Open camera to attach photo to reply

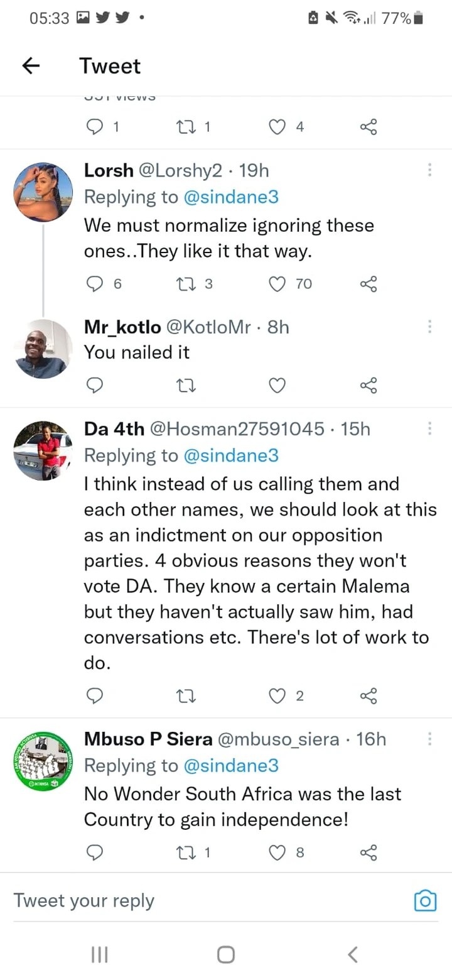[425, 901]
